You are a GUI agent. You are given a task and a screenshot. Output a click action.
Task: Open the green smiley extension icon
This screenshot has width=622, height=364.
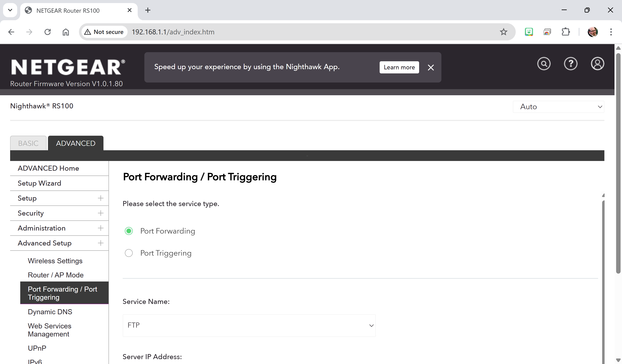529,32
